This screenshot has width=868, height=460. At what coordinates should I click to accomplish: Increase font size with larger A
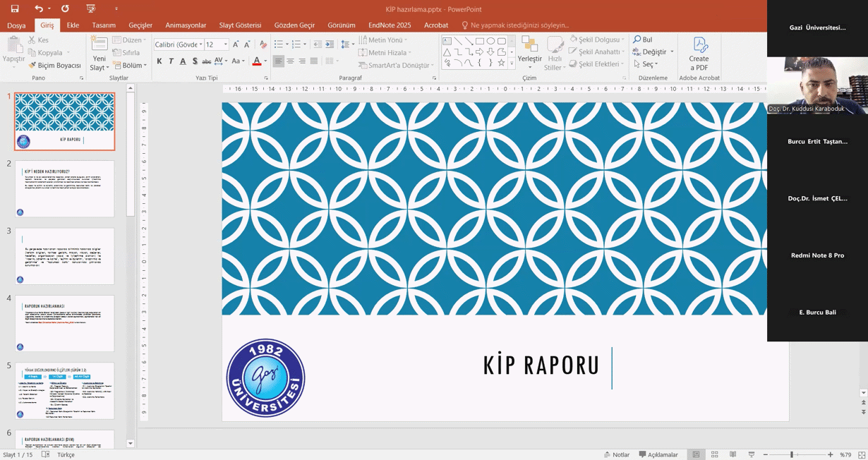pyautogui.click(x=236, y=44)
